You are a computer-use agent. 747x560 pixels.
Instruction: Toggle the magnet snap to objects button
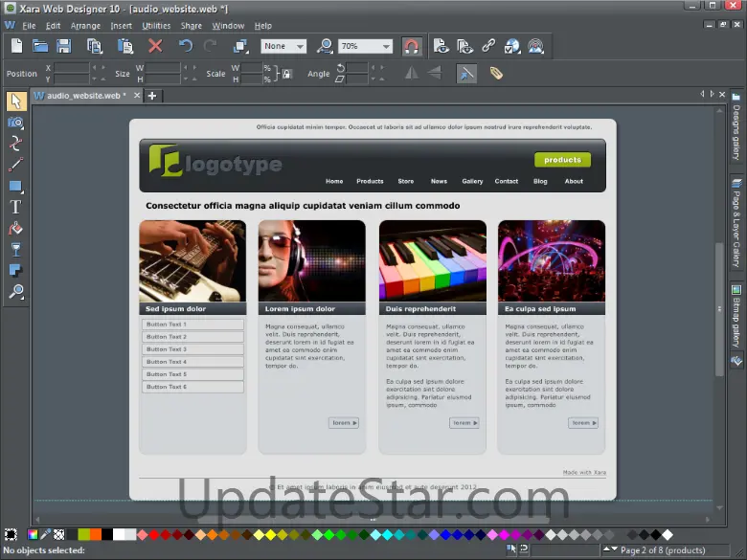(411, 46)
